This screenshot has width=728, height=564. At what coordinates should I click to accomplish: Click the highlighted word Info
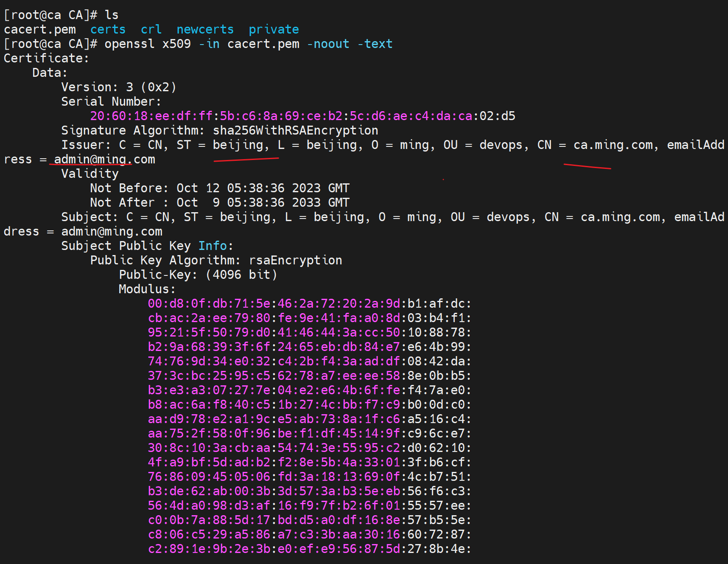(213, 246)
